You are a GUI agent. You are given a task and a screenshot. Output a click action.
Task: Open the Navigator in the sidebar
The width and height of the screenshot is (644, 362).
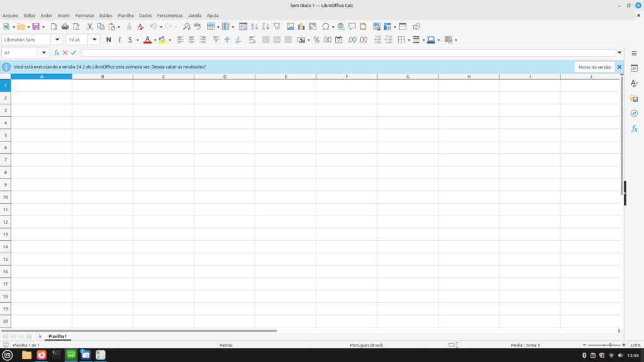634,113
